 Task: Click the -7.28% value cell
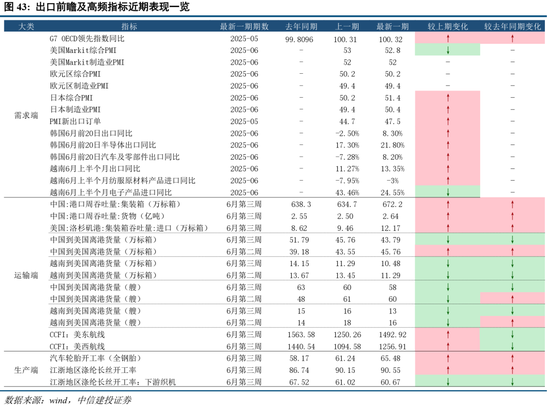pyautogui.click(x=347, y=157)
